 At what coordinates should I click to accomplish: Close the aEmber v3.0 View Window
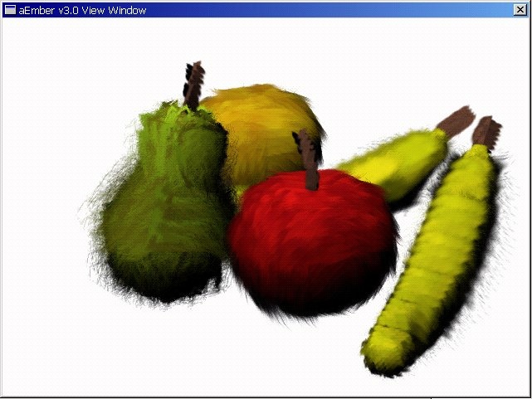pyautogui.click(x=520, y=10)
